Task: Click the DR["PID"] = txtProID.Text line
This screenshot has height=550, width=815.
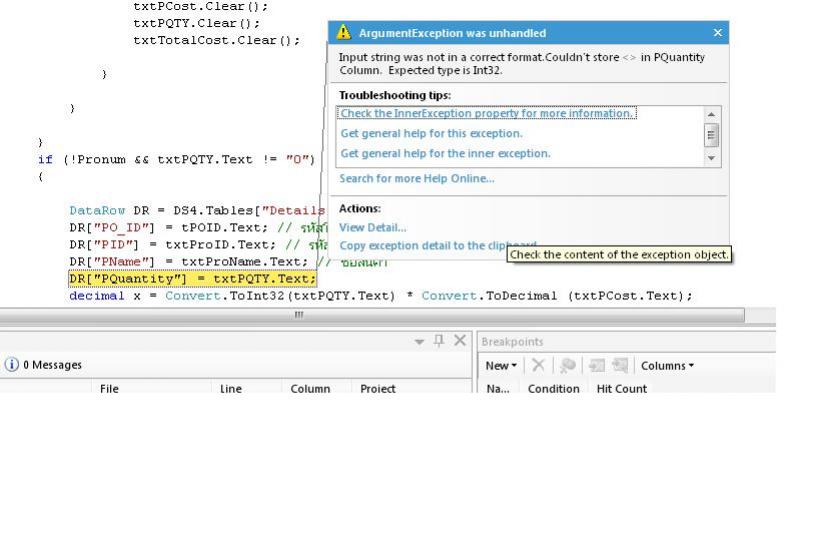Action: tap(173, 245)
